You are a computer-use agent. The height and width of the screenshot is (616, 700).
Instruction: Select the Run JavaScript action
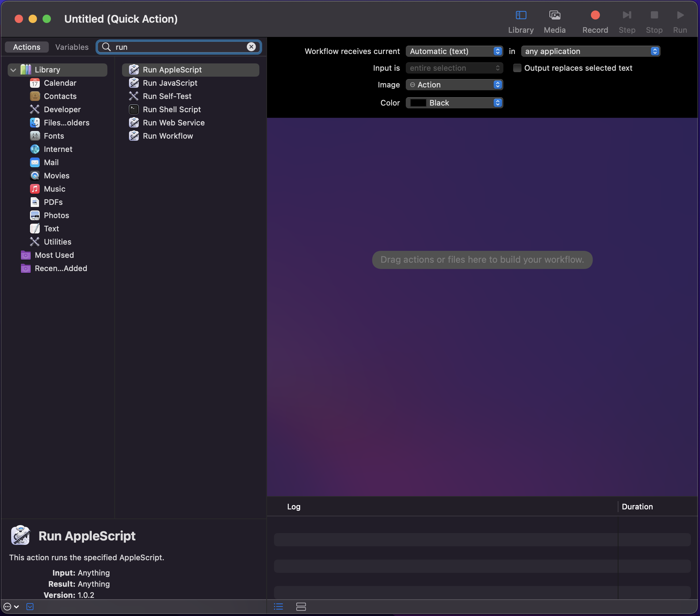[x=190, y=83]
